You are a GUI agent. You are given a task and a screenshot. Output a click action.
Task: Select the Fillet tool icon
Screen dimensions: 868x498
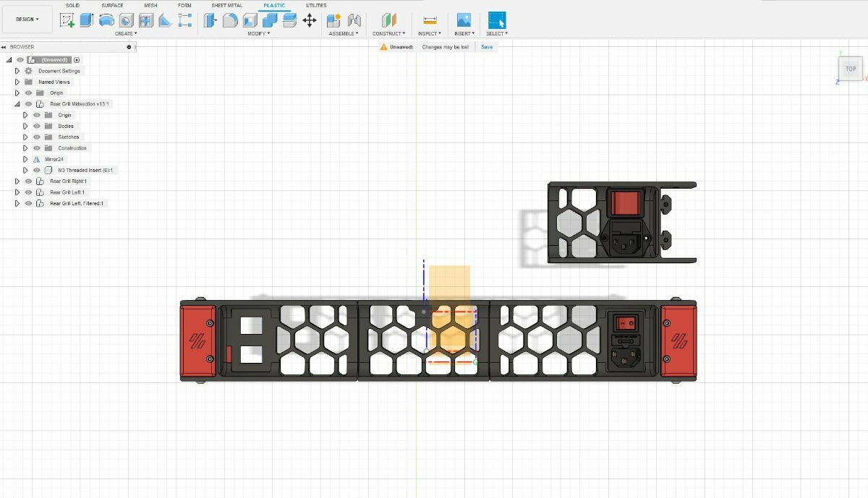(230, 20)
